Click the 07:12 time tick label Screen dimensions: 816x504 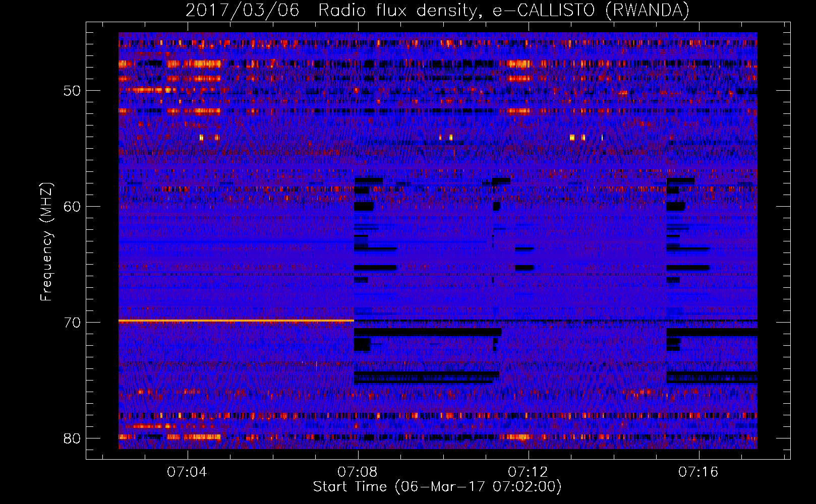528,472
